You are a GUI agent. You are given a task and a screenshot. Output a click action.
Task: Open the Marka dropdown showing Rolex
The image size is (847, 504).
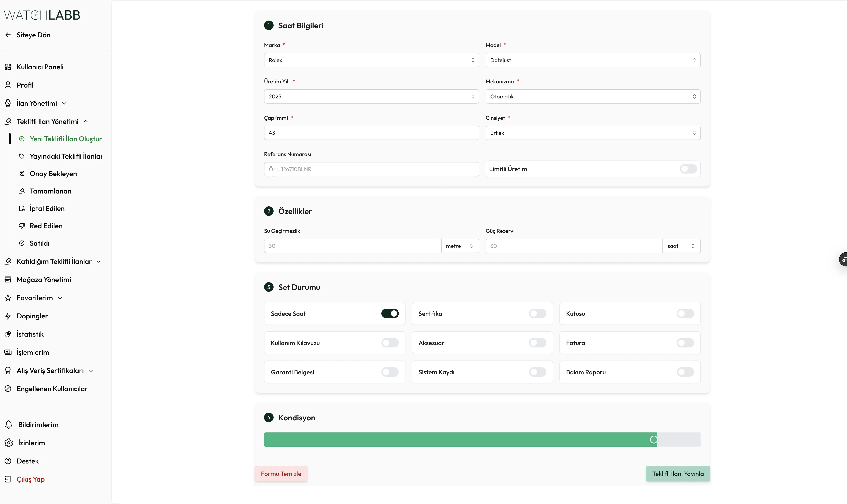[371, 60]
